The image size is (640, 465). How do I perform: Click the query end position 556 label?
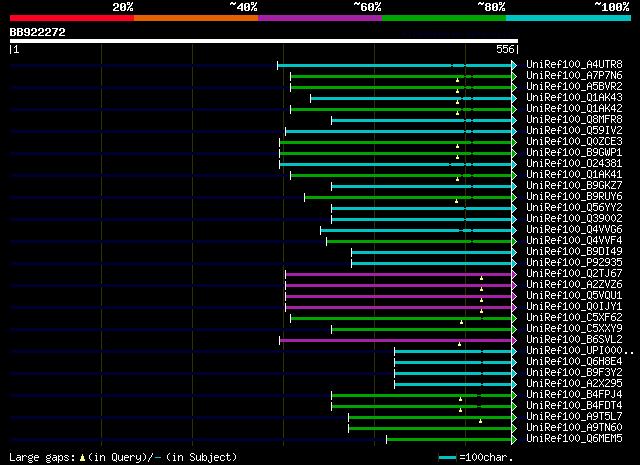click(505, 49)
